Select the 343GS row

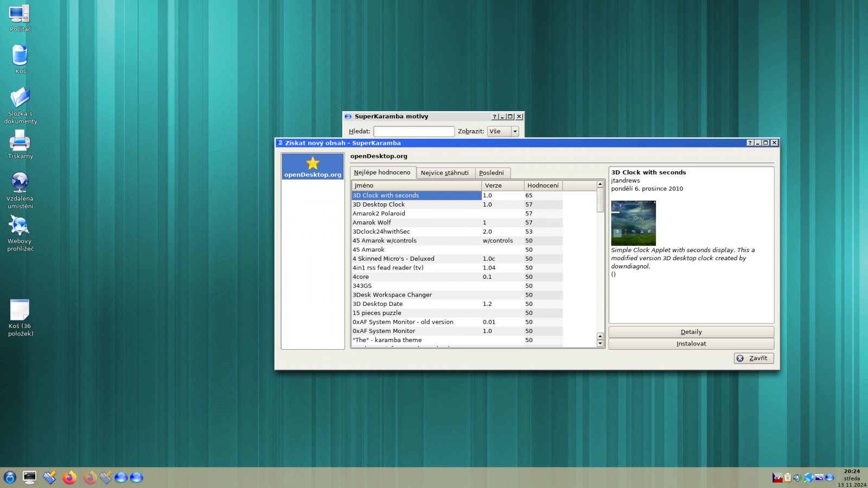pyautogui.click(x=457, y=286)
